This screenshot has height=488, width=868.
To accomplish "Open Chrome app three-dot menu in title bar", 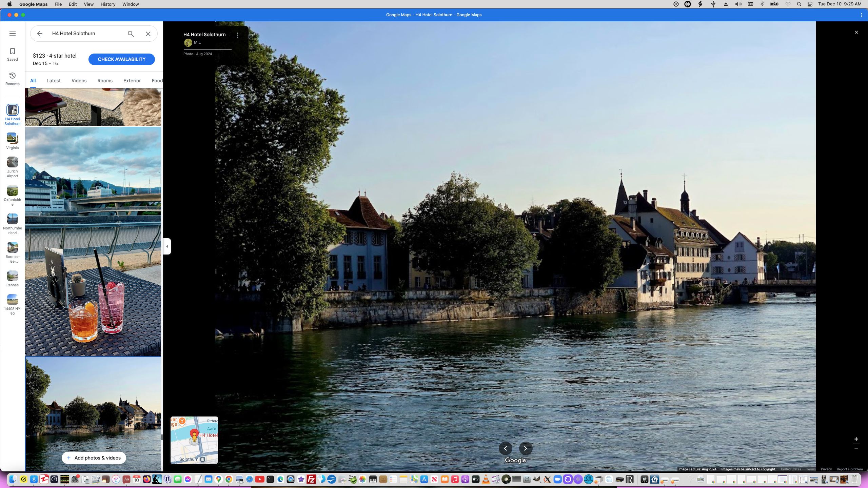I will pyautogui.click(x=862, y=15).
